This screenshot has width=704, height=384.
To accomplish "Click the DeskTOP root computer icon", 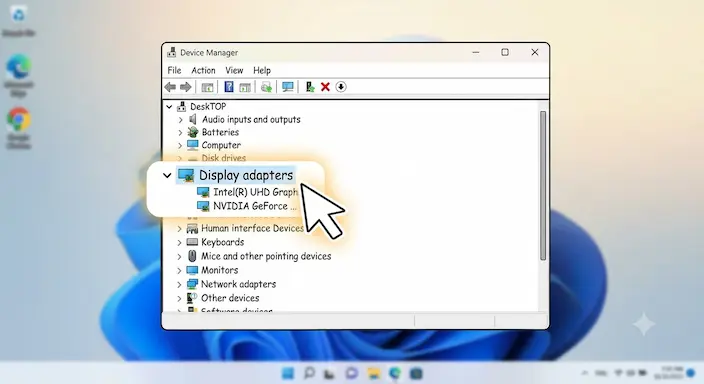I will click(x=181, y=106).
